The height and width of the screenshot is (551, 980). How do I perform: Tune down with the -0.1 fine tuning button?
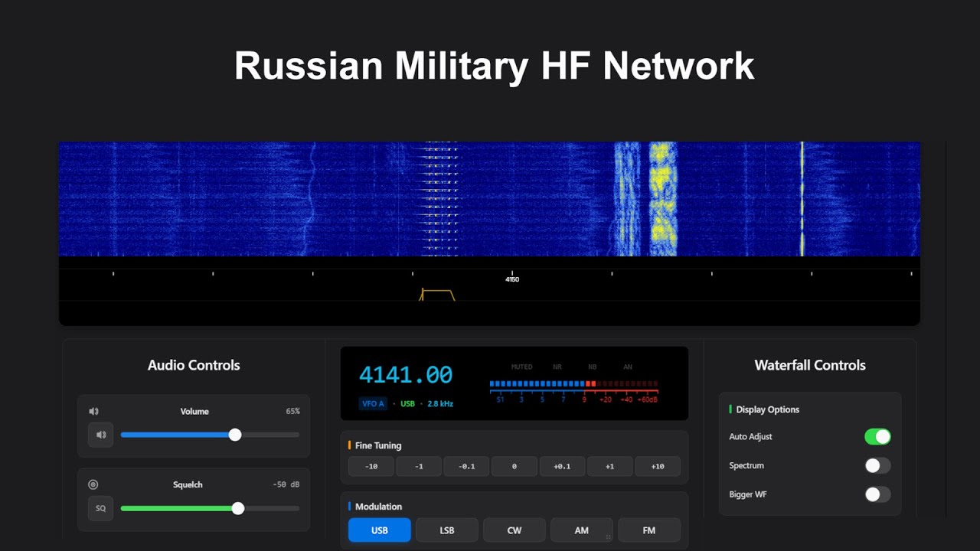(466, 466)
